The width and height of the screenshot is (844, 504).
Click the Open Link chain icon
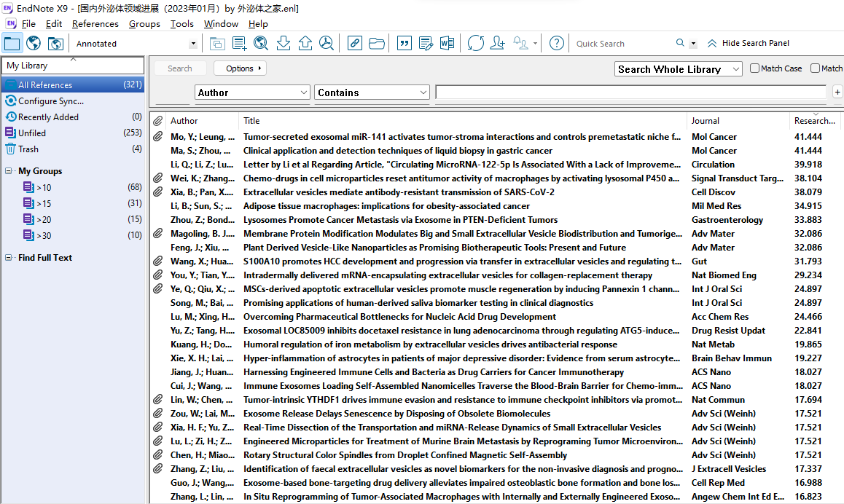pyautogui.click(x=355, y=43)
